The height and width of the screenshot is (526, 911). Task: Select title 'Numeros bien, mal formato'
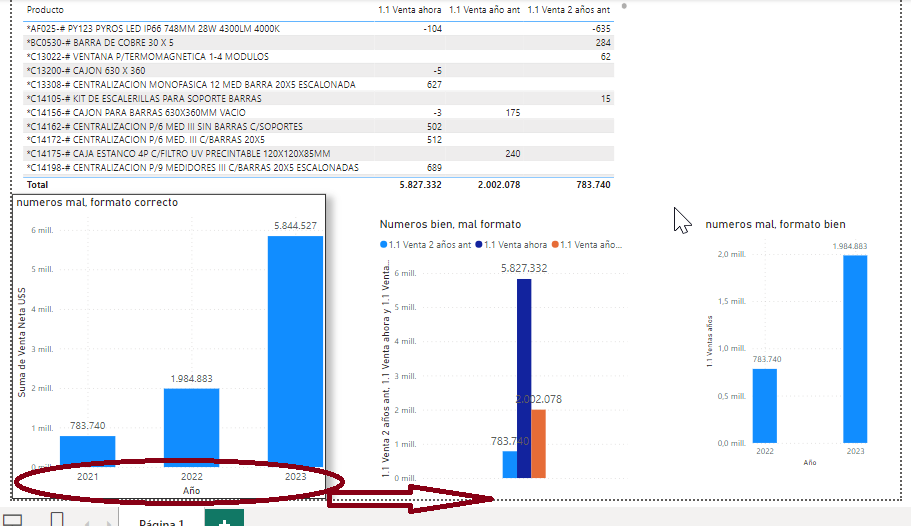point(450,224)
